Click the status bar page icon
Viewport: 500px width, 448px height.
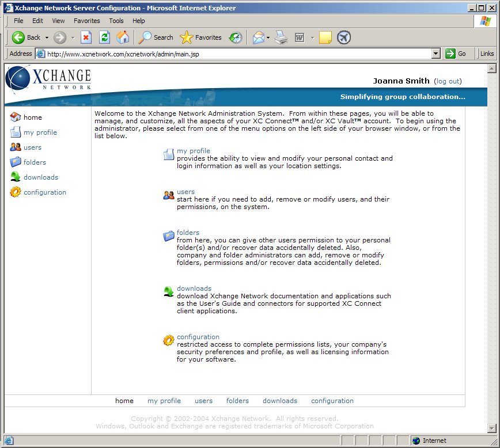[x=9, y=441]
